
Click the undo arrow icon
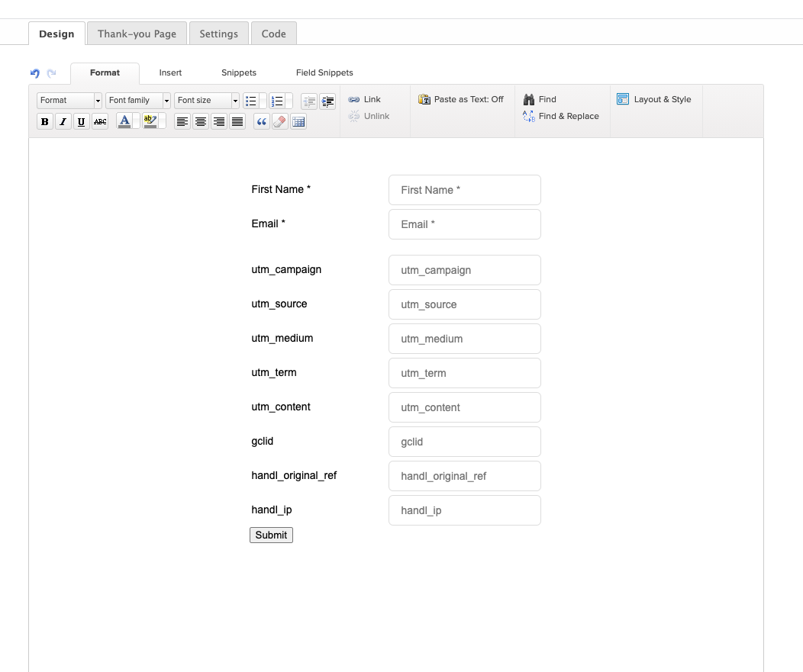tap(34, 73)
